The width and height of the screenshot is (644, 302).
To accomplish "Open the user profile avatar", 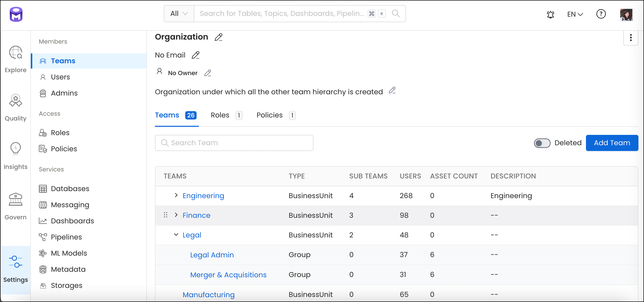I will pyautogui.click(x=626, y=15).
